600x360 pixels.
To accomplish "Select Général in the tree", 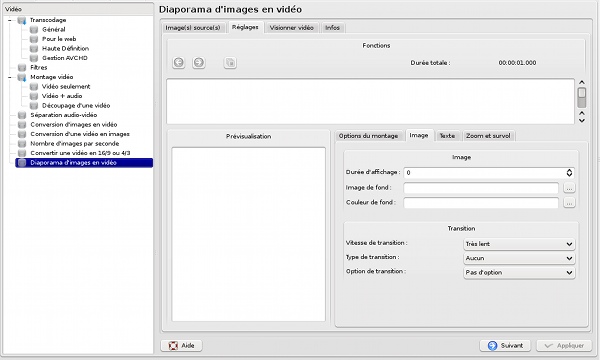I will (x=54, y=29).
